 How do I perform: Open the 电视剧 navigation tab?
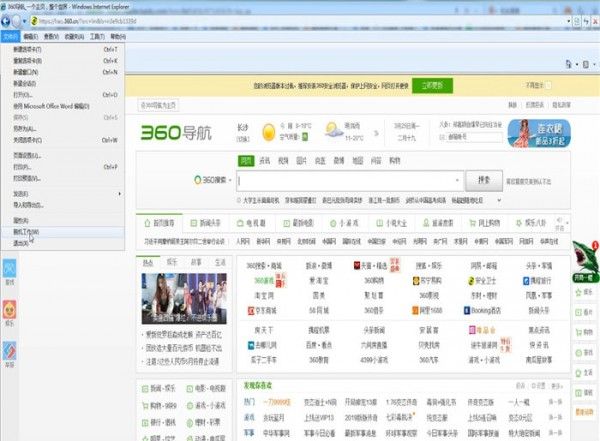pos(251,223)
